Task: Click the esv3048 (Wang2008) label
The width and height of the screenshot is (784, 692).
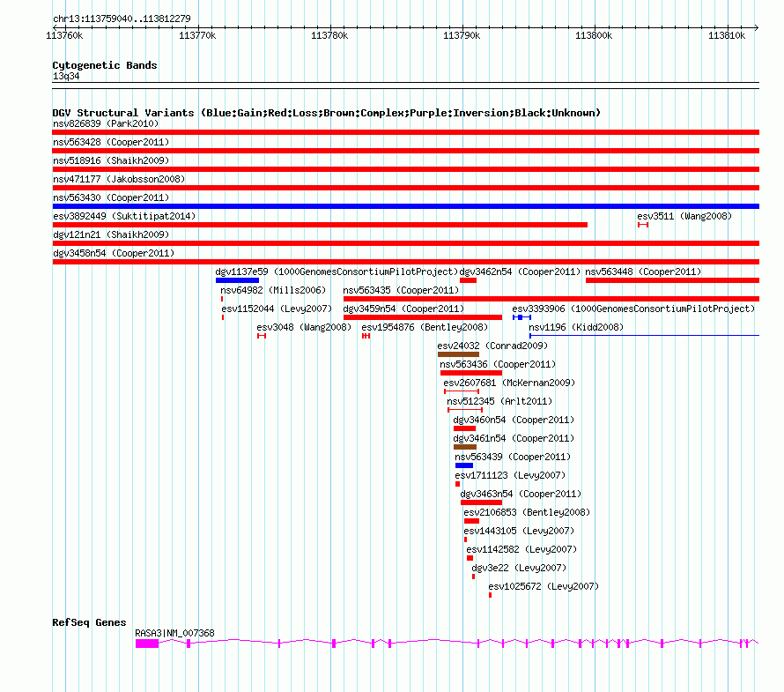Action: pos(304,327)
